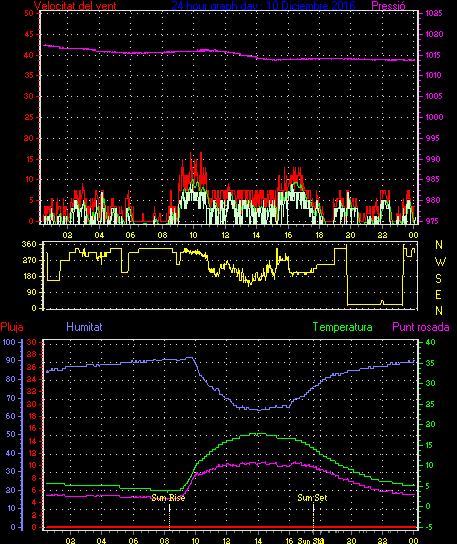Click the 180 degree label on direction axis

point(29,276)
